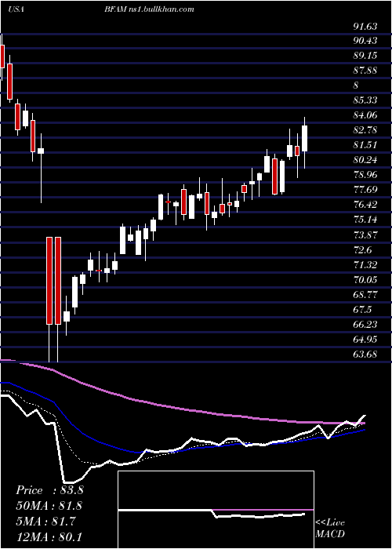Viewport: 392px width, 549px height.
Task: Click the 73.87 price axis label
Action: [365, 235]
